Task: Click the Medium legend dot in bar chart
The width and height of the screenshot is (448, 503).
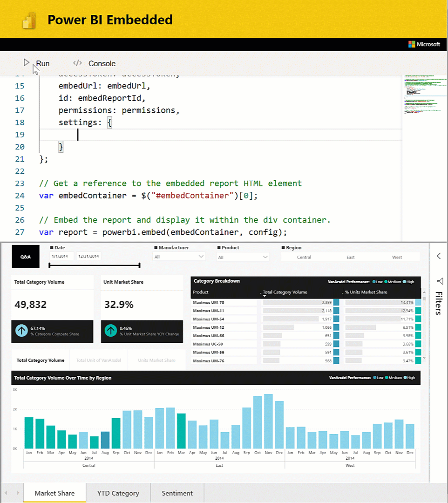Action: [387, 378]
